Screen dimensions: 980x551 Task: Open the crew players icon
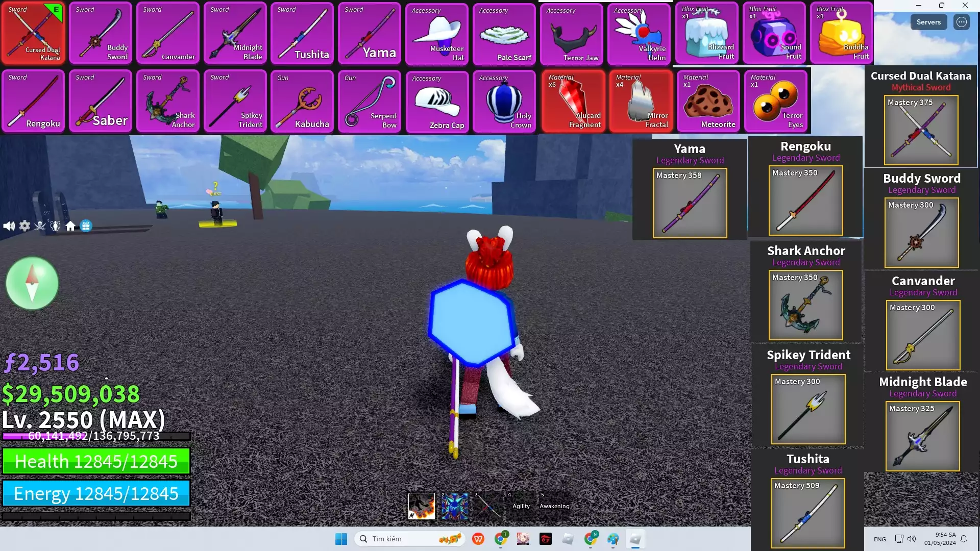[55, 226]
